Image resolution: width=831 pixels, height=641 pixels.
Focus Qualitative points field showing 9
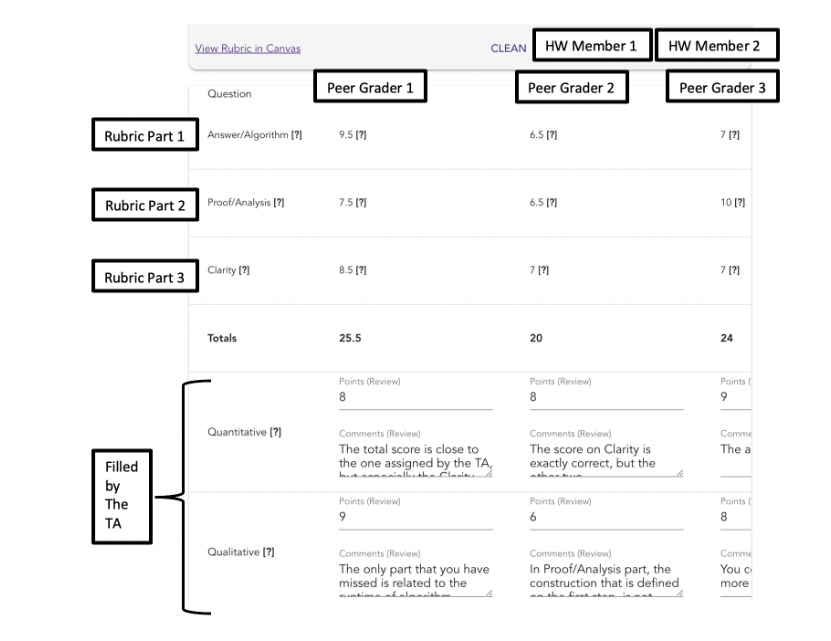(415, 516)
